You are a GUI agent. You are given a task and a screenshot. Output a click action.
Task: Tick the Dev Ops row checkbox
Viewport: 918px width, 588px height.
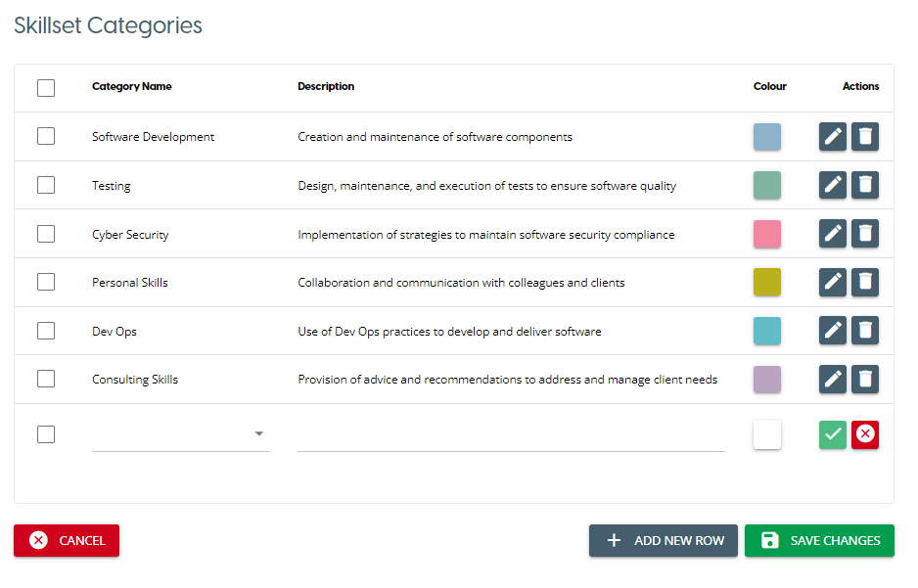tap(46, 331)
